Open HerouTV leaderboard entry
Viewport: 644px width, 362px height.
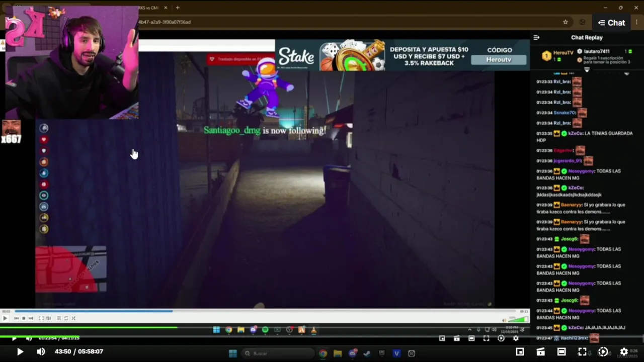coord(557,55)
